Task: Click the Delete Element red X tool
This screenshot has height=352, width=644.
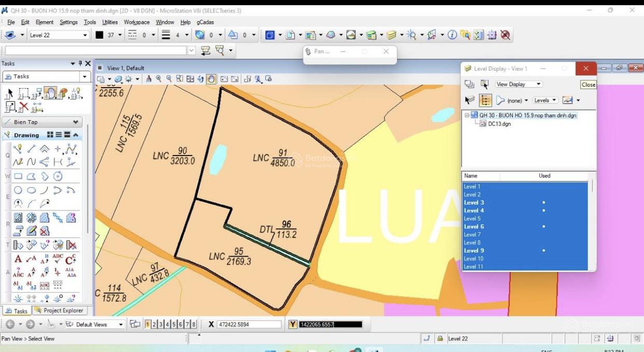Action: pyautogui.click(x=23, y=107)
